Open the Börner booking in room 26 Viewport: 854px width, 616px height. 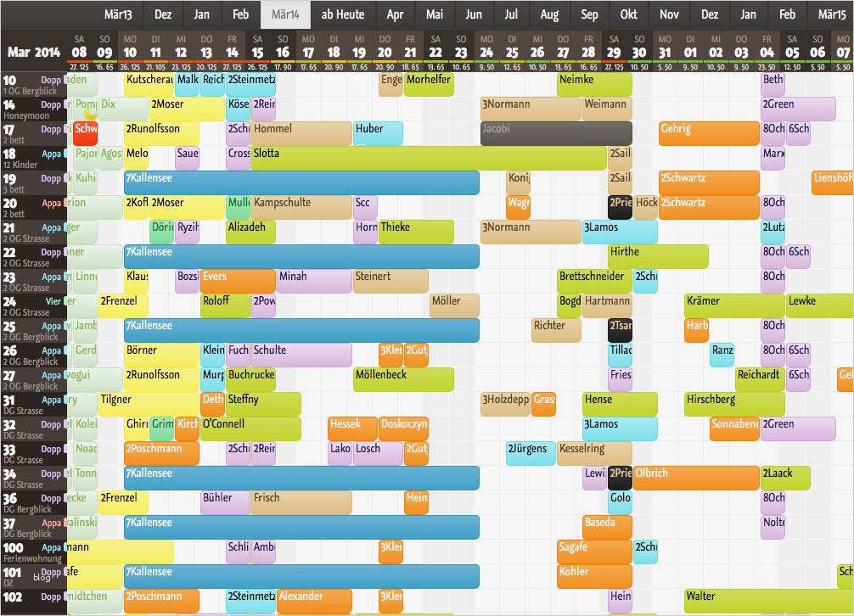162,355
